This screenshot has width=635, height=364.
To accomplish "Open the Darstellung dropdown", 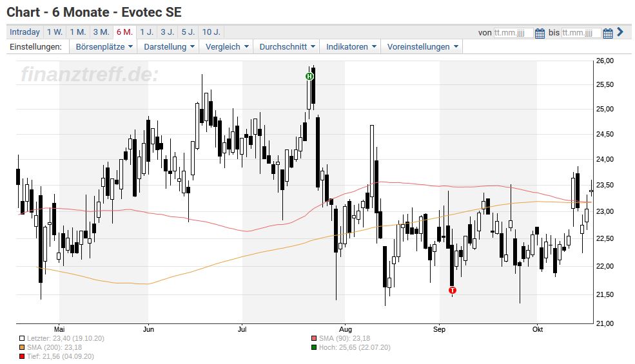I will [170, 46].
